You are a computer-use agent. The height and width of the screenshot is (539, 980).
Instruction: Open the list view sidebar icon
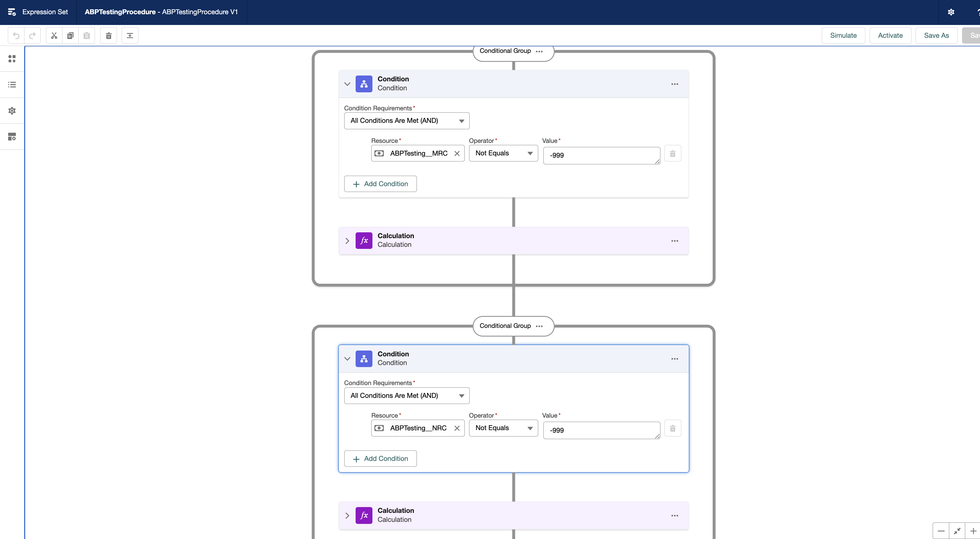(x=12, y=85)
